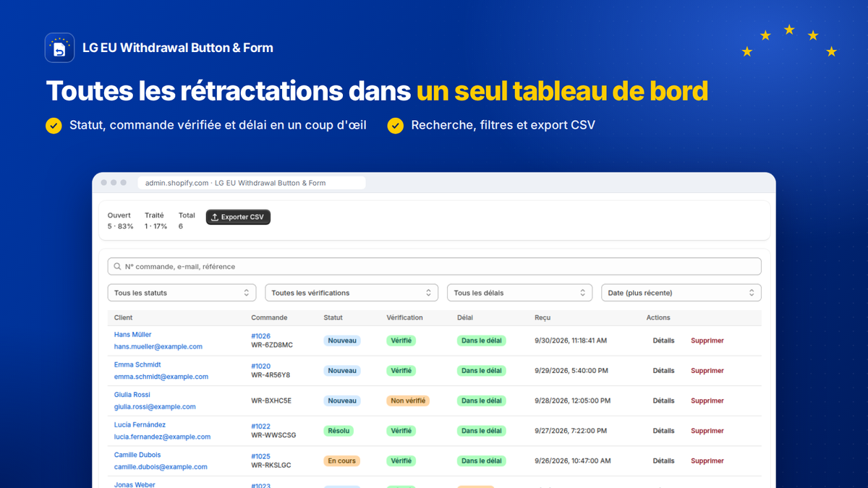
Task: Open Détails for Camille Dubois row
Action: 663,461
